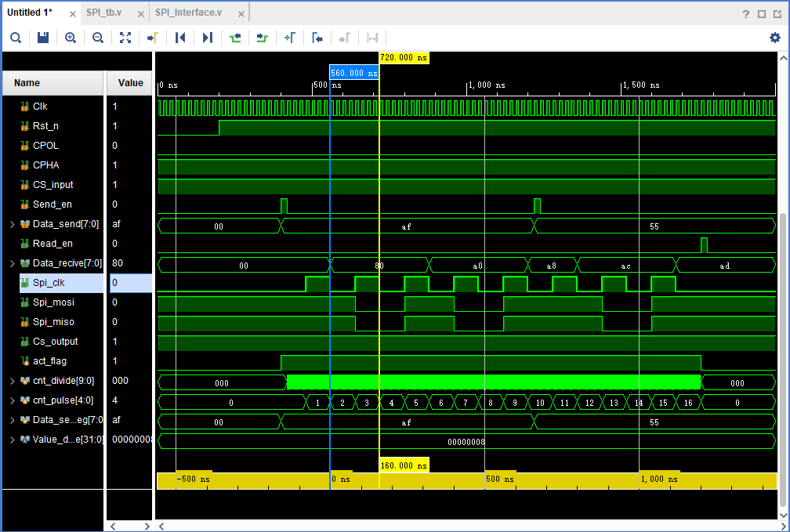Go to the cursor position
This screenshot has width=790, height=532.
153,38
